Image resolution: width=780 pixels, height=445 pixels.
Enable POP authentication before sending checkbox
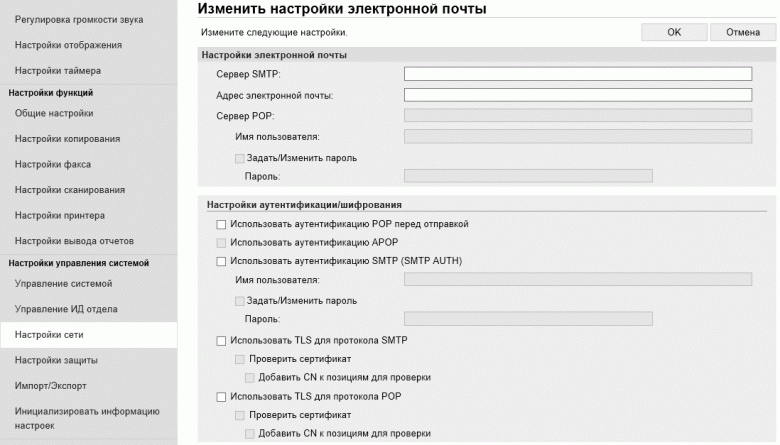pyautogui.click(x=222, y=224)
